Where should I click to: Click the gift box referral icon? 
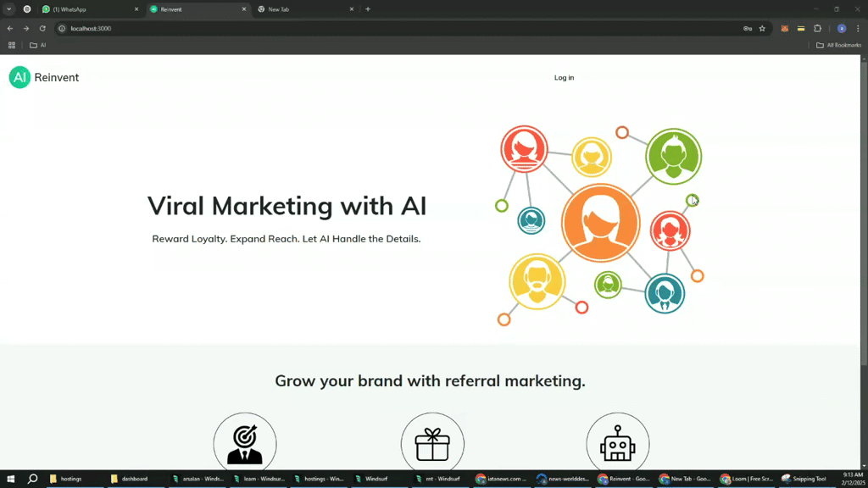tap(432, 442)
